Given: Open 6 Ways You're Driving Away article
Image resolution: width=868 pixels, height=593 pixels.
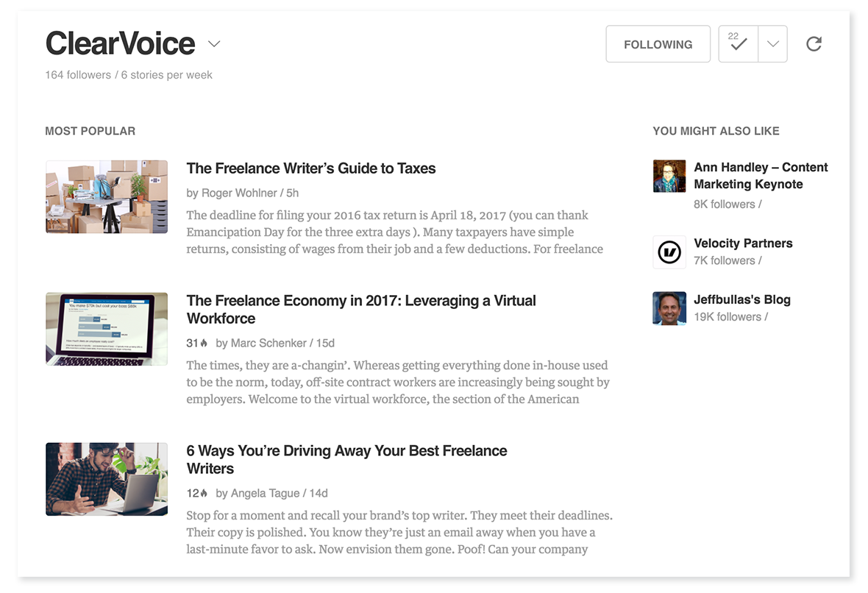Looking at the screenshot, I should [346, 460].
